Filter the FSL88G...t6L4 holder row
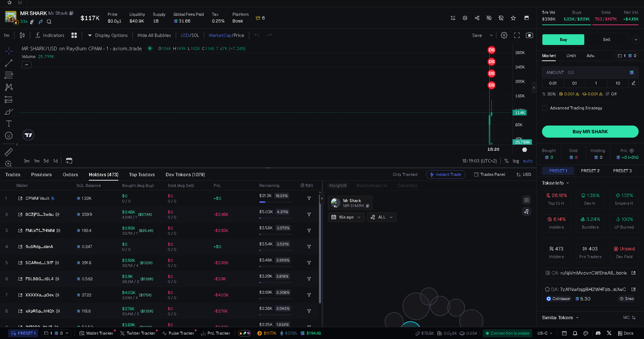Screen dimensions: 644x339 [309, 279]
